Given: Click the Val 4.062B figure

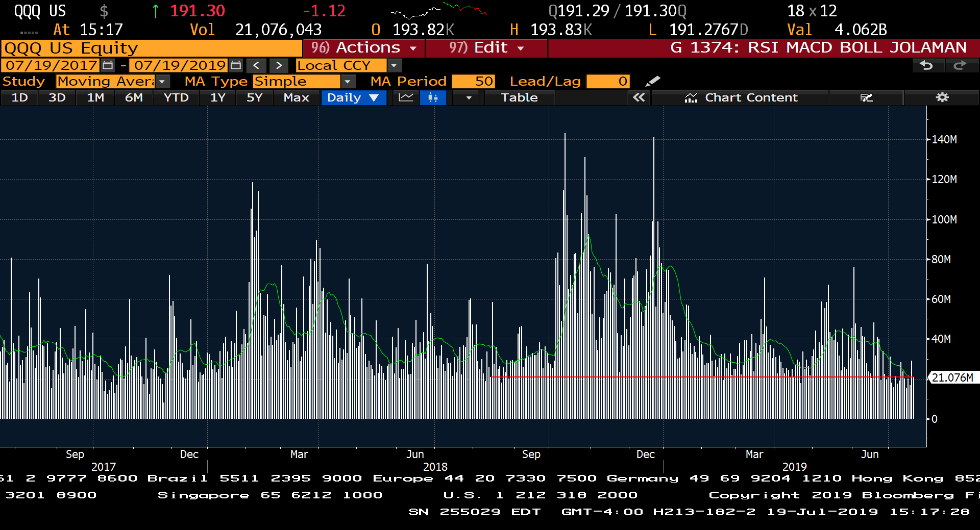Looking at the screenshot, I should point(837,30).
